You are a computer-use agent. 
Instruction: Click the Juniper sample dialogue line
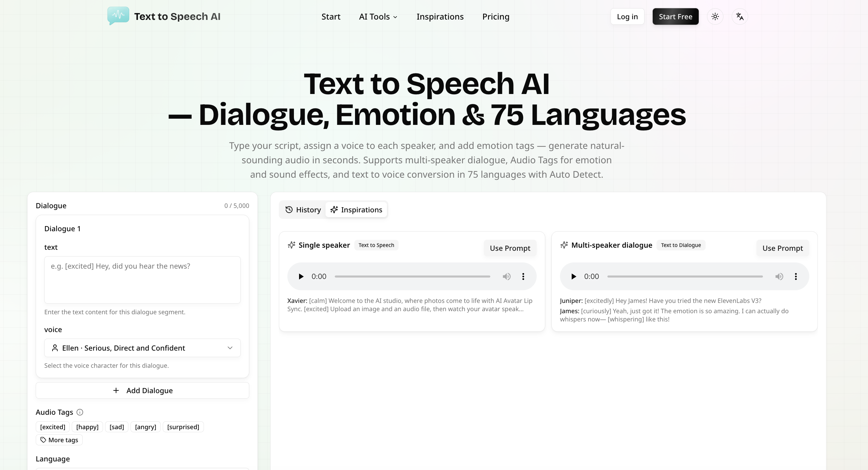(661, 301)
